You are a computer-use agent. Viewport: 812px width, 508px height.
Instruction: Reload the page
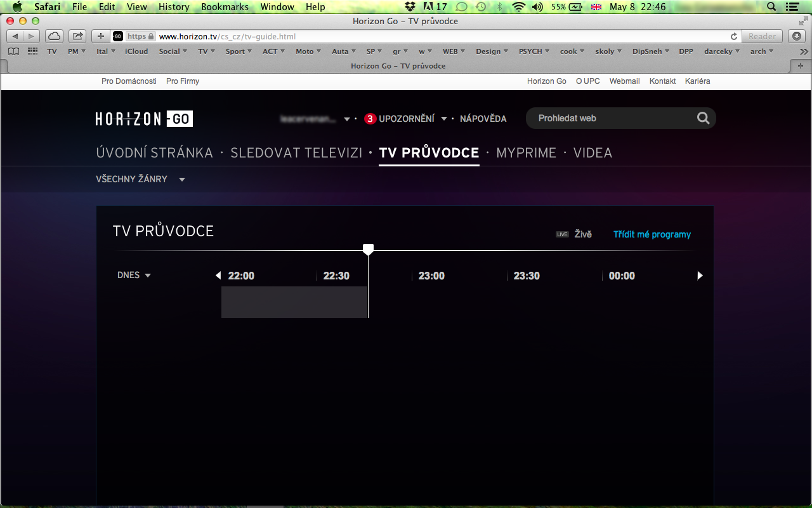pyautogui.click(x=734, y=36)
